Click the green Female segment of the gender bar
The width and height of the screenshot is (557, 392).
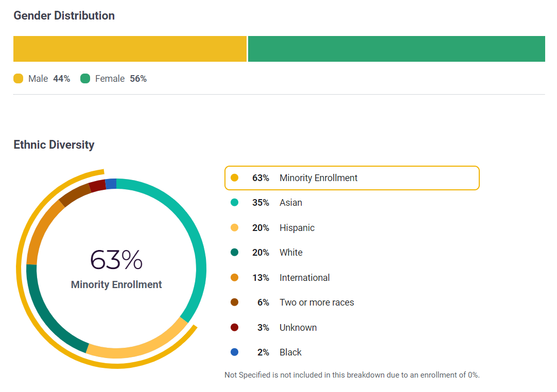[x=396, y=49]
